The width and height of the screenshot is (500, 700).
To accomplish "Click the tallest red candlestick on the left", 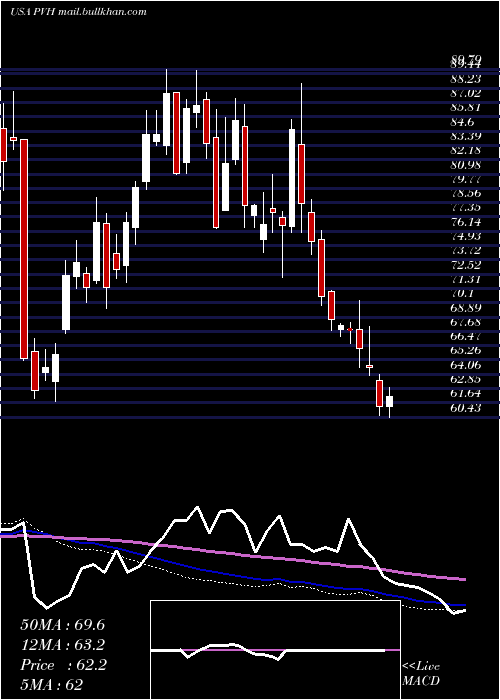I will click(24, 249).
